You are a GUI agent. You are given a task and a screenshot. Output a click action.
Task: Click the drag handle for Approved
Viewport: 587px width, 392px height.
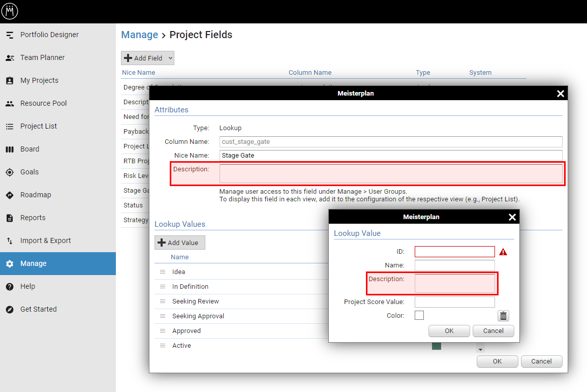pos(163,331)
